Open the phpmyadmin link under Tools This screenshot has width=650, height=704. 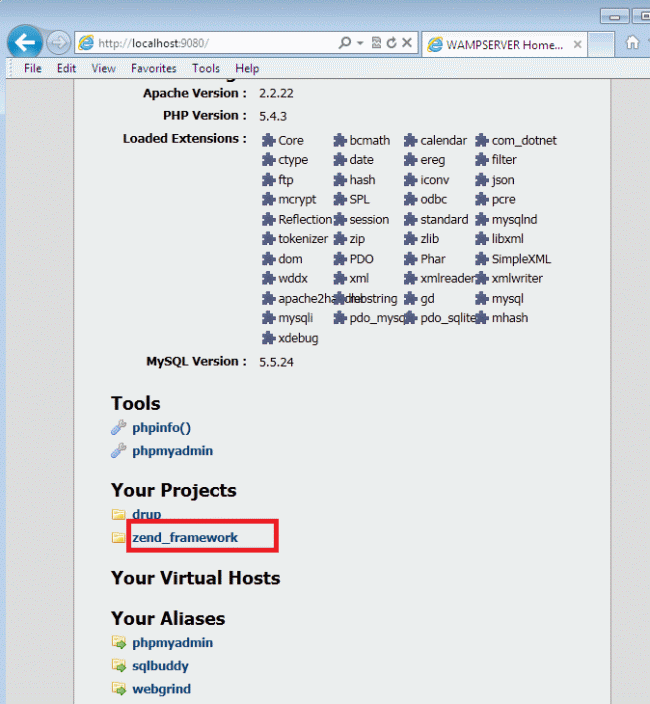coord(172,451)
